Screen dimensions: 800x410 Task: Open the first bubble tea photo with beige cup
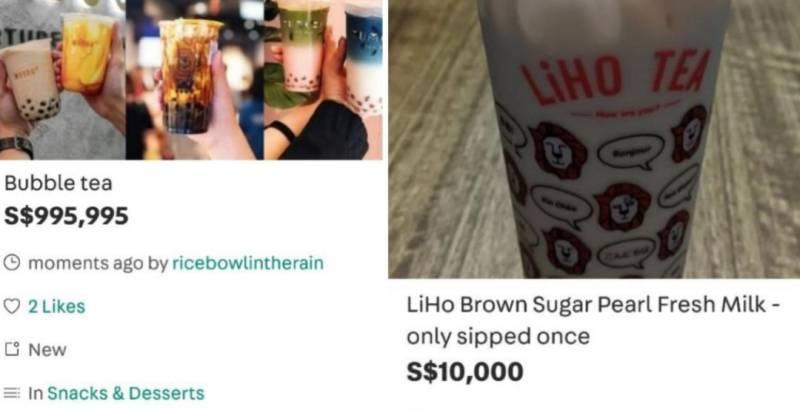tap(63, 80)
